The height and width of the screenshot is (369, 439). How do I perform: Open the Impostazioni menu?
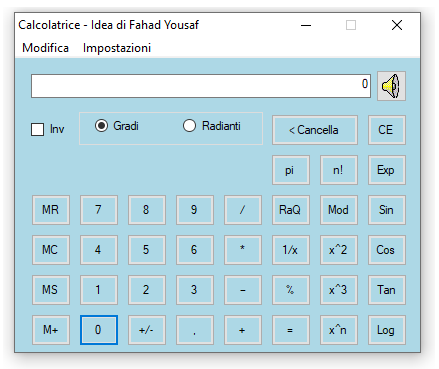click(117, 48)
